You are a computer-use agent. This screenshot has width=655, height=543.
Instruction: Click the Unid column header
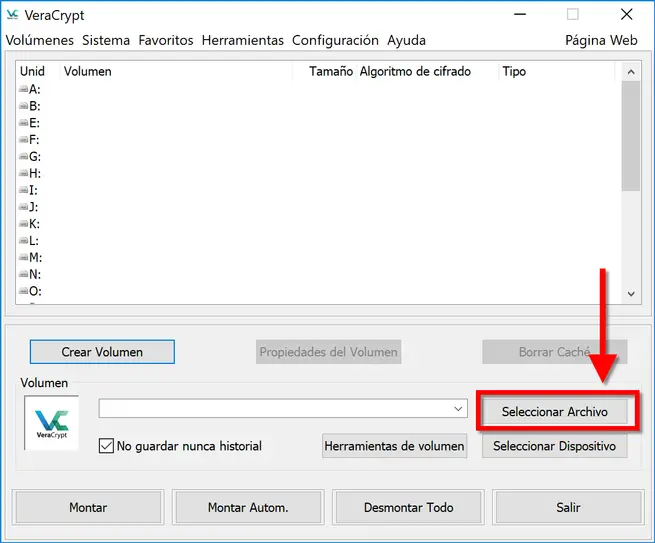point(38,71)
